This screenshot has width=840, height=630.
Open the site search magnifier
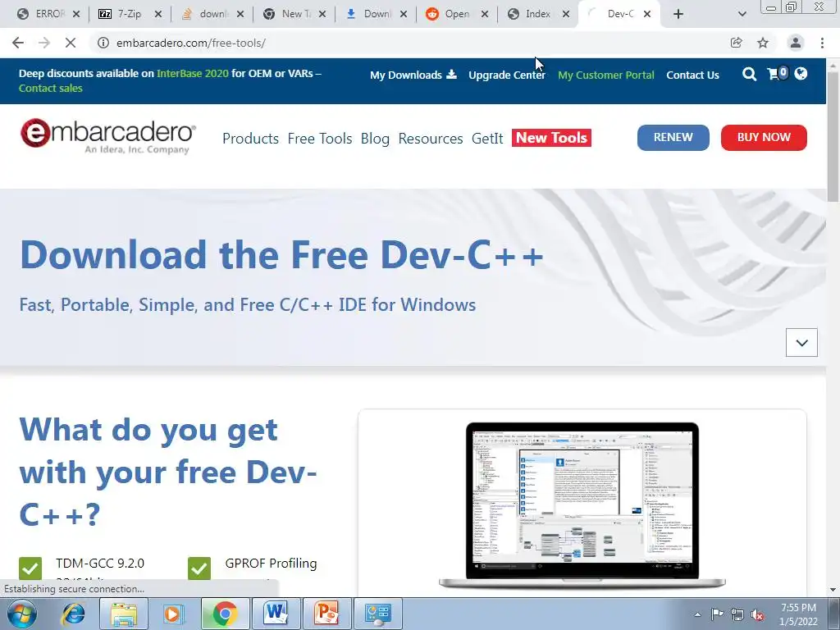pyautogui.click(x=749, y=74)
